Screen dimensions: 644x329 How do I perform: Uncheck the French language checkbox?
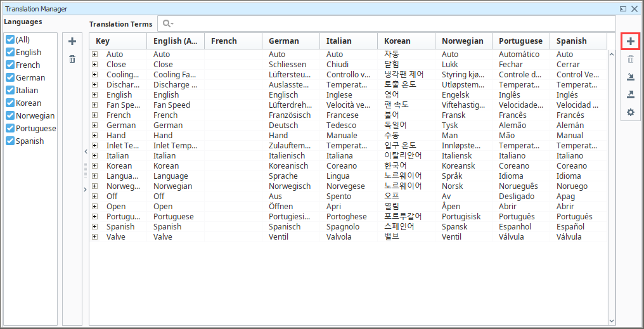[10, 65]
